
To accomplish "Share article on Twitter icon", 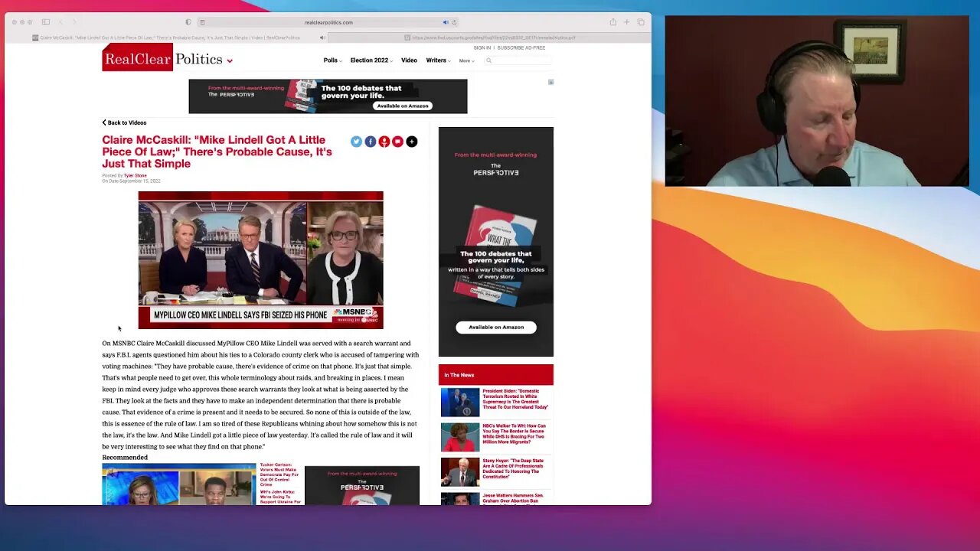I will click(356, 142).
